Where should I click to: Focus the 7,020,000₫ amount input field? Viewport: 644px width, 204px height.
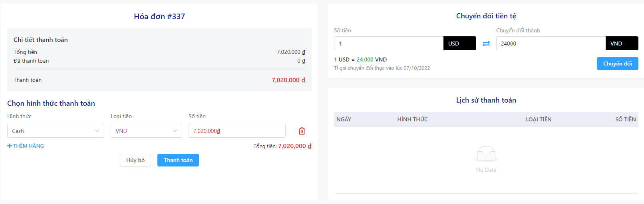click(237, 131)
